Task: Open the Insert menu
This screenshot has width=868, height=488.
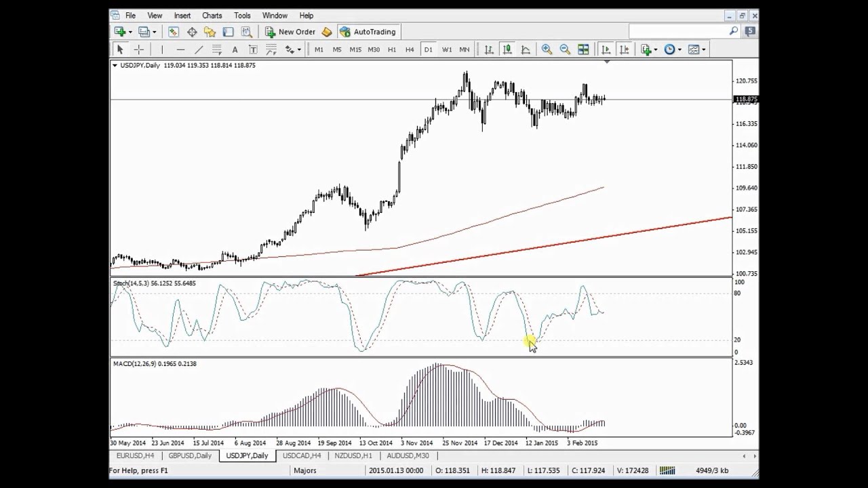Action: 182,16
